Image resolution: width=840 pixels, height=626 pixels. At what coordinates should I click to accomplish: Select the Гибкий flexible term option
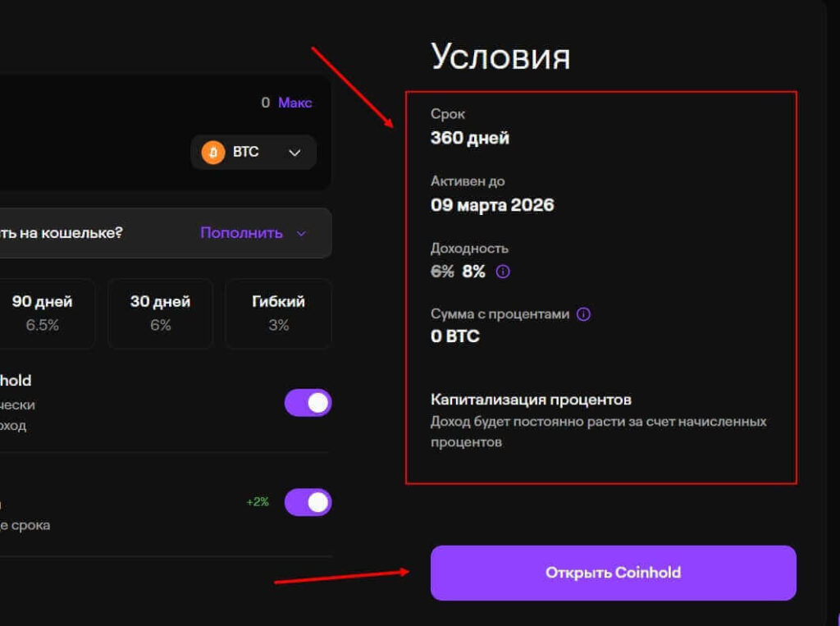pyautogui.click(x=278, y=313)
